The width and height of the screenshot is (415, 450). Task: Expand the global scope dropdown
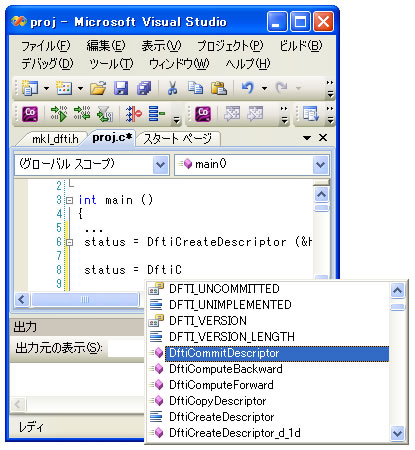click(160, 164)
